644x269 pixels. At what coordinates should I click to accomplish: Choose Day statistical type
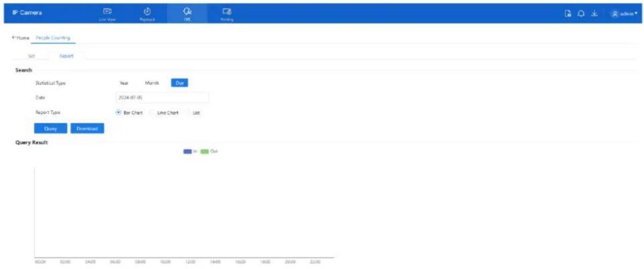179,83
